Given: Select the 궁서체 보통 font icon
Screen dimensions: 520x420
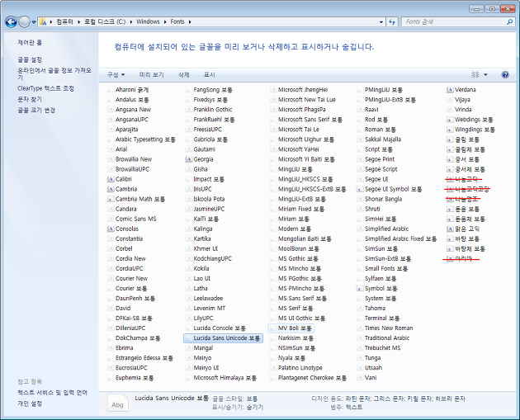Looking at the screenshot, I should point(450,169).
